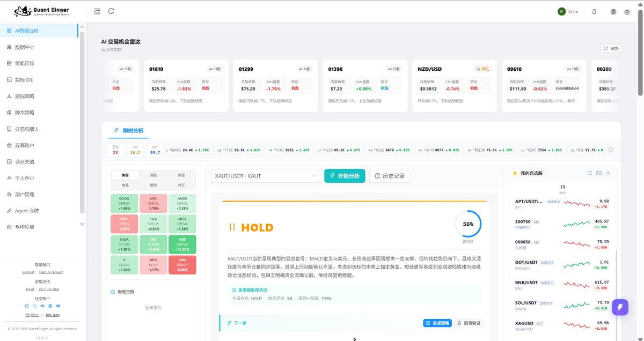Select the 加密 heatmap tab
The image size is (644, 341).
181,175
